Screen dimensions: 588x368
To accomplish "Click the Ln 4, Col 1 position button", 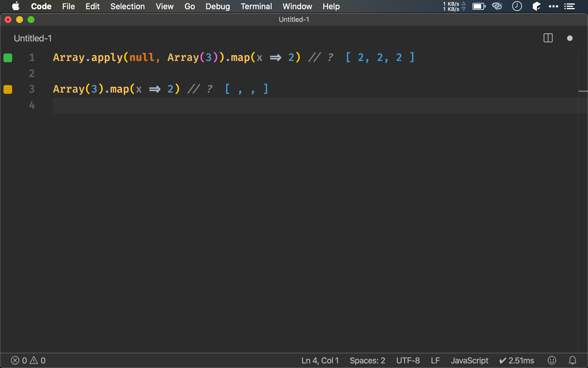I will tap(320, 360).
